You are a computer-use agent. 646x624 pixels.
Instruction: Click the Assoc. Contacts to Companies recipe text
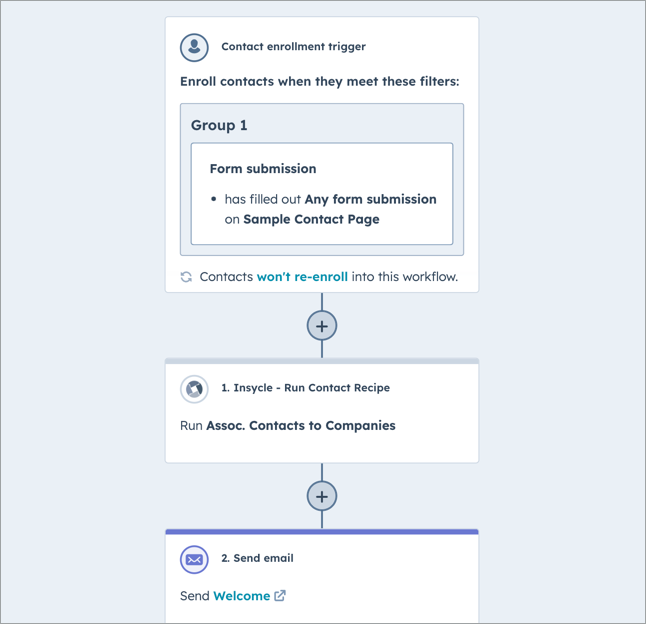click(x=300, y=426)
